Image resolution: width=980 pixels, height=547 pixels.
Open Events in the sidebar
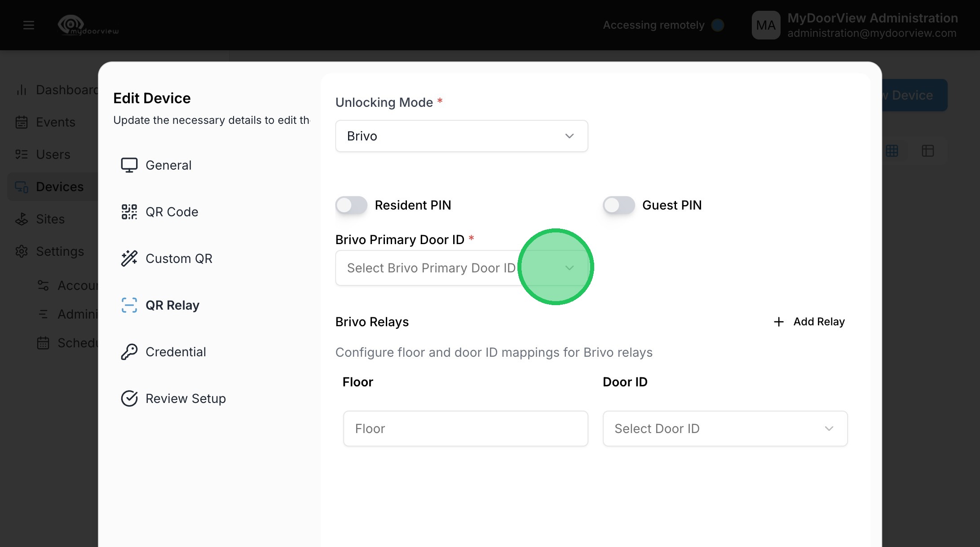[x=55, y=122]
